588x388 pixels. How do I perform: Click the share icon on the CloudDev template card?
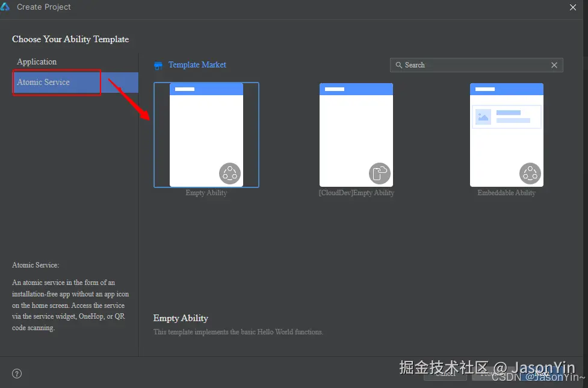click(380, 173)
